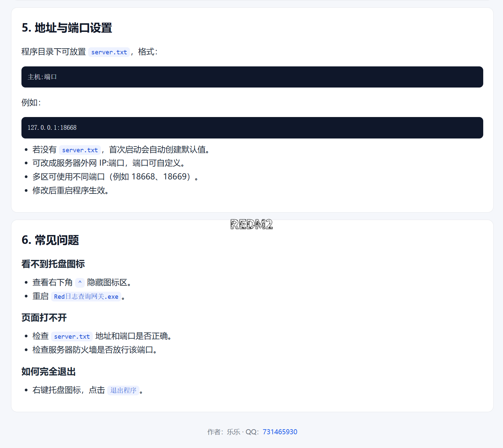
Task: Click the REDM2 watermark logo
Action: pyautogui.click(x=251, y=224)
